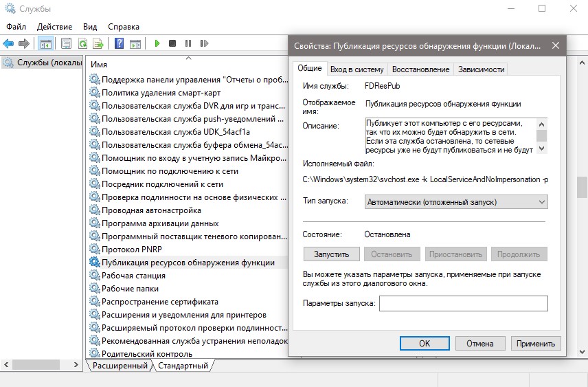Select Службы (локальные) tree node
The image size is (588, 387).
[x=42, y=63]
